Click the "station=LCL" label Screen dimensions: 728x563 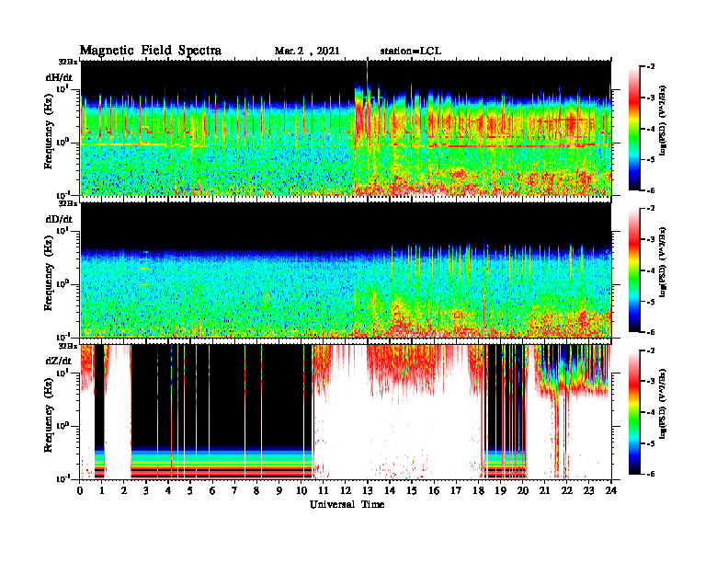(411, 52)
